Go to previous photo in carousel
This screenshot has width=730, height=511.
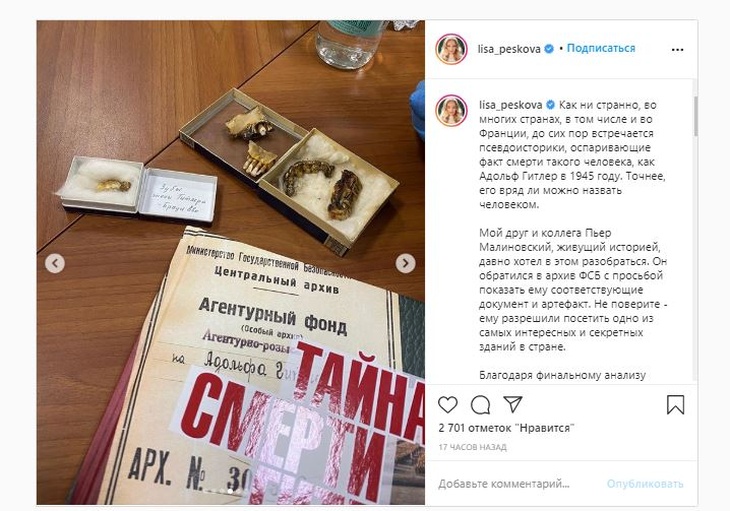55,263
